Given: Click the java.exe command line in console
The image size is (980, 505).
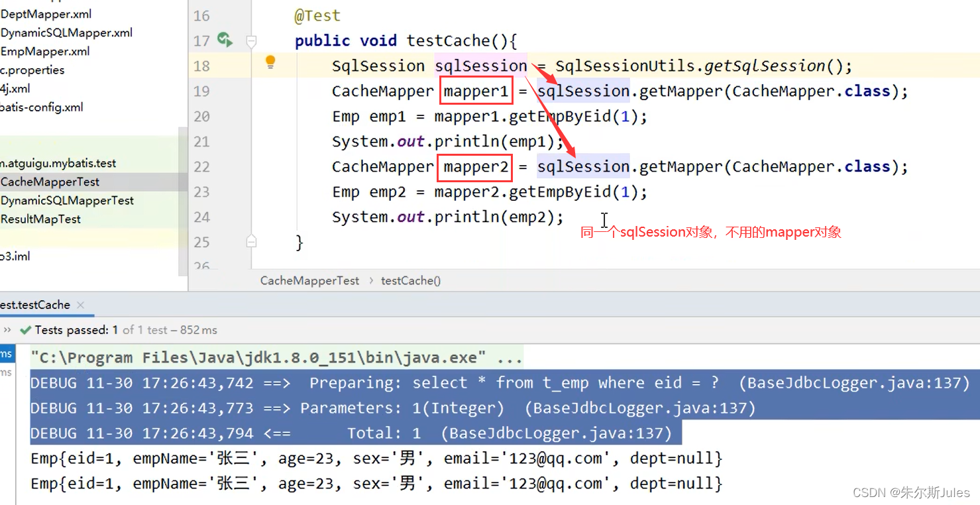Looking at the screenshot, I should 276,358.
